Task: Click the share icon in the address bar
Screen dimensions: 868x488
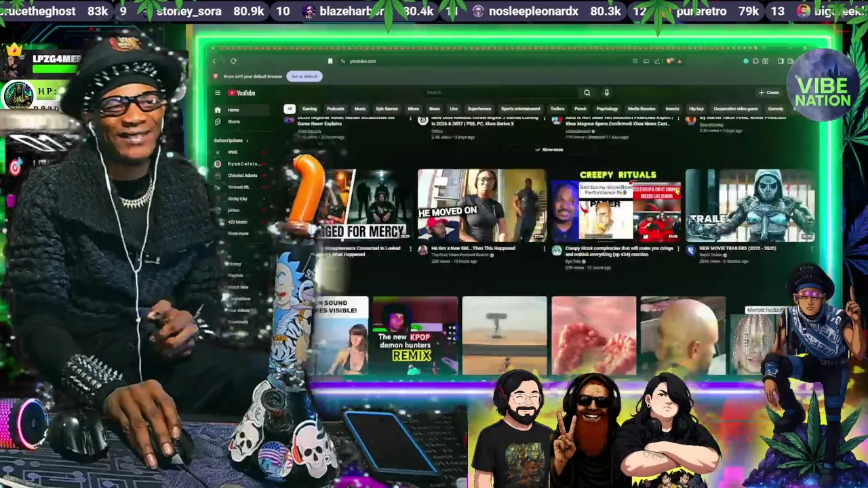Action: pyautogui.click(x=658, y=61)
